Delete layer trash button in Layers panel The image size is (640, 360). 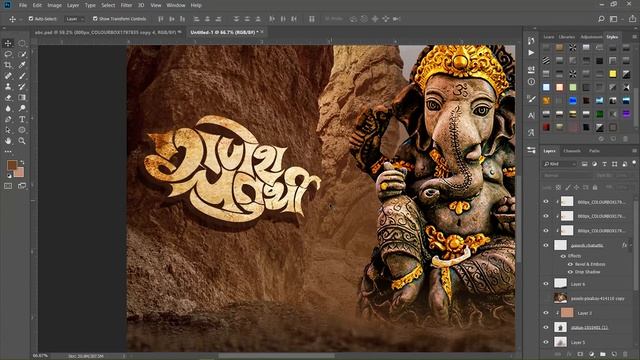pos(625,354)
